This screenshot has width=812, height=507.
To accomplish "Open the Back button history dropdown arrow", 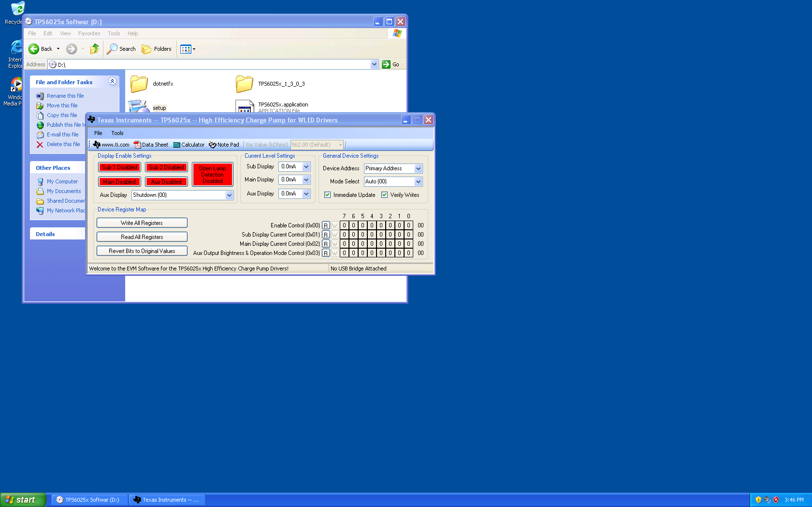I will tap(58, 49).
